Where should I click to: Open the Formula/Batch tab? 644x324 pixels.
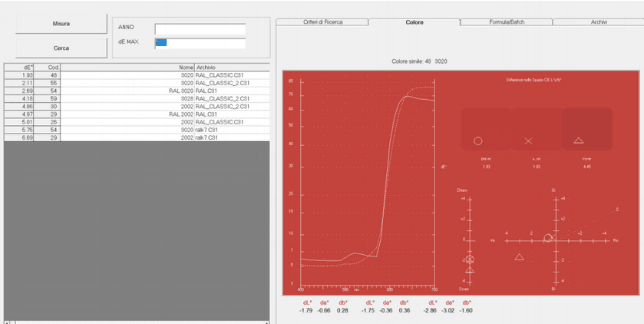[x=507, y=22]
